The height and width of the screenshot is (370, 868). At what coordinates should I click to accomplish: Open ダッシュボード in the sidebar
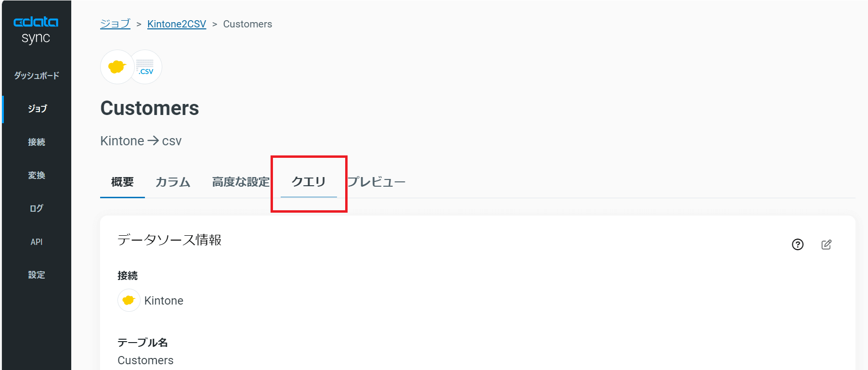point(37,76)
